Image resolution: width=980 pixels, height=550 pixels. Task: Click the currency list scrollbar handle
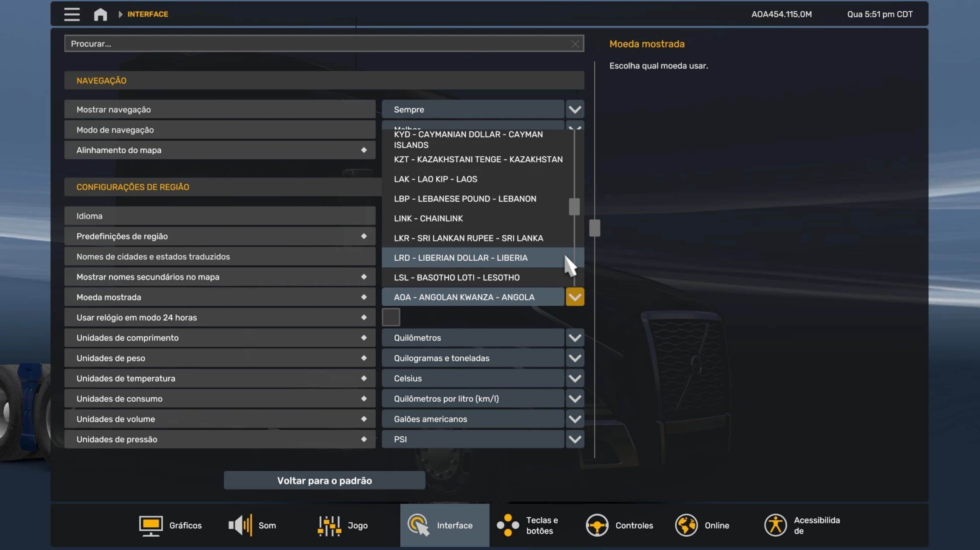[574, 207]
